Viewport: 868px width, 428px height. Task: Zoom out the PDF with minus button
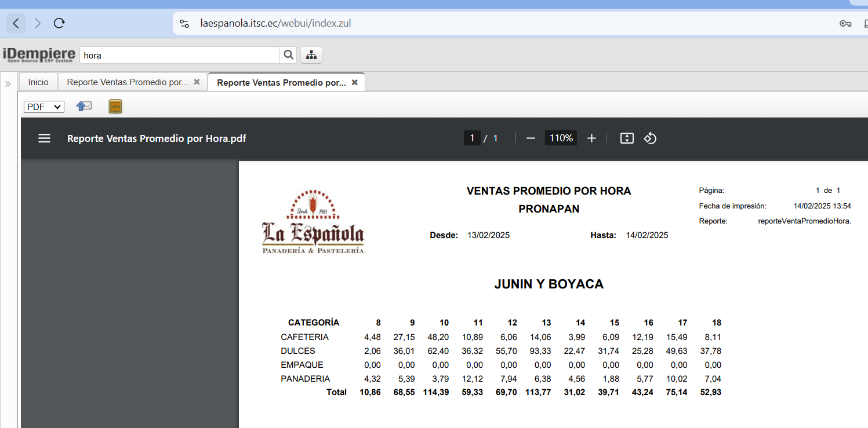(531, 138)
